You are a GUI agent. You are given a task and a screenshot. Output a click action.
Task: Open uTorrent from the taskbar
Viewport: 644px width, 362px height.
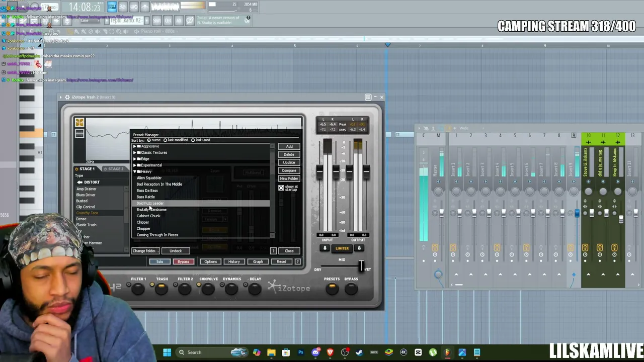click(433, 352)
